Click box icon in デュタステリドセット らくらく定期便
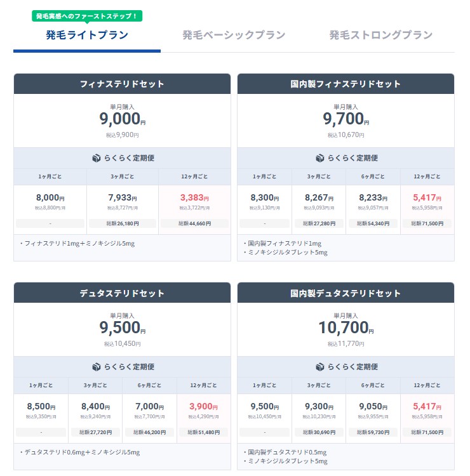Image resolution: width=470 pixels, height=476 pixels. click(x=97, y=367)
